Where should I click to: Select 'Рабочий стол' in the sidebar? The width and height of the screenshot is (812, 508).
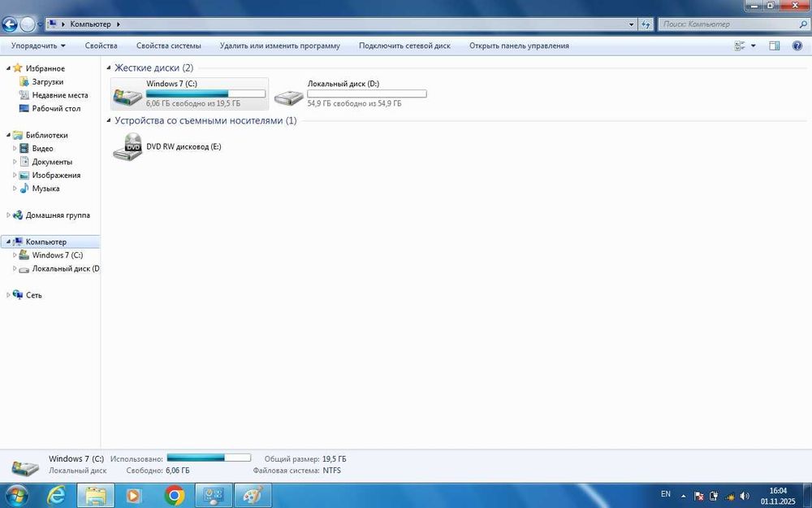click(x=56, y=108)
